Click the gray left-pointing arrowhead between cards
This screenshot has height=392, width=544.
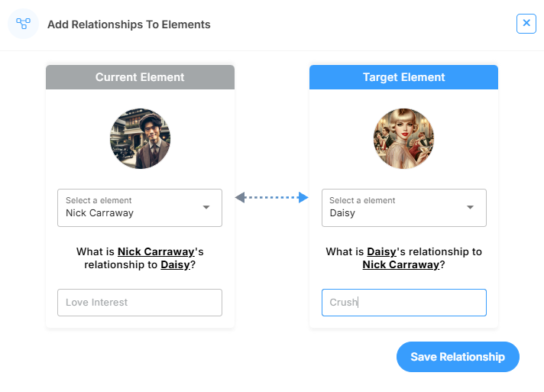(x=240, y=198)
